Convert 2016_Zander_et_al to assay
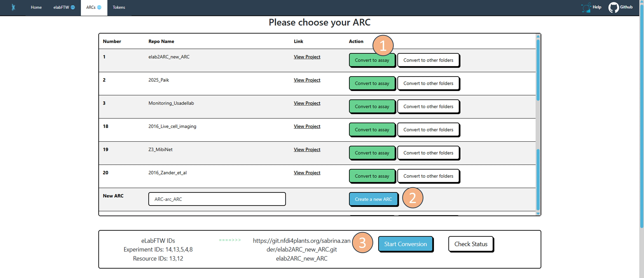The height and width of the screenshot is (278, 644). pos(372,176)
